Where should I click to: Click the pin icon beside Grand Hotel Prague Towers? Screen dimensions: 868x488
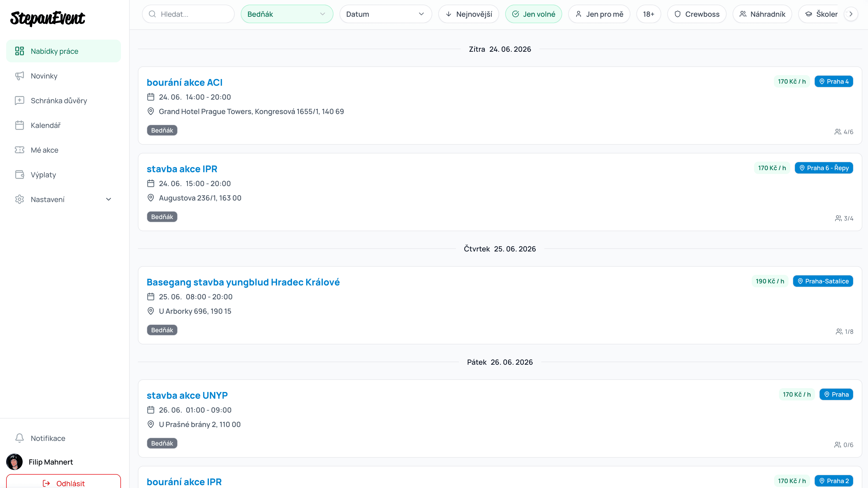coord(150,111)
